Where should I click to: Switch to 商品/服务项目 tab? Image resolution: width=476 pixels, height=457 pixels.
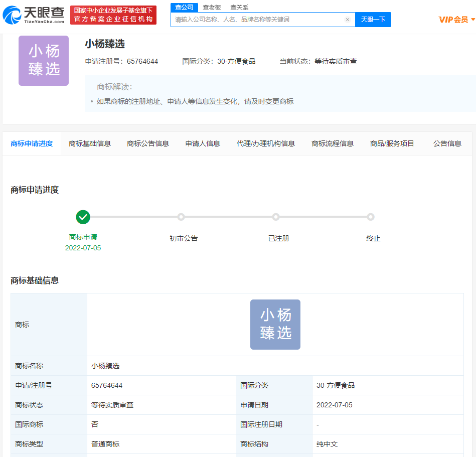392,143
